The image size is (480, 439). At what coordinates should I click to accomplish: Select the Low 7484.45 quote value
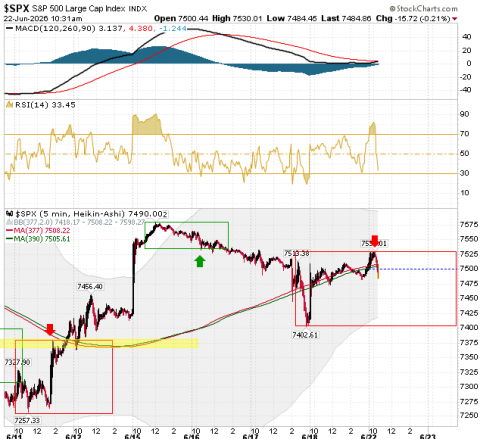click(292, 19)
